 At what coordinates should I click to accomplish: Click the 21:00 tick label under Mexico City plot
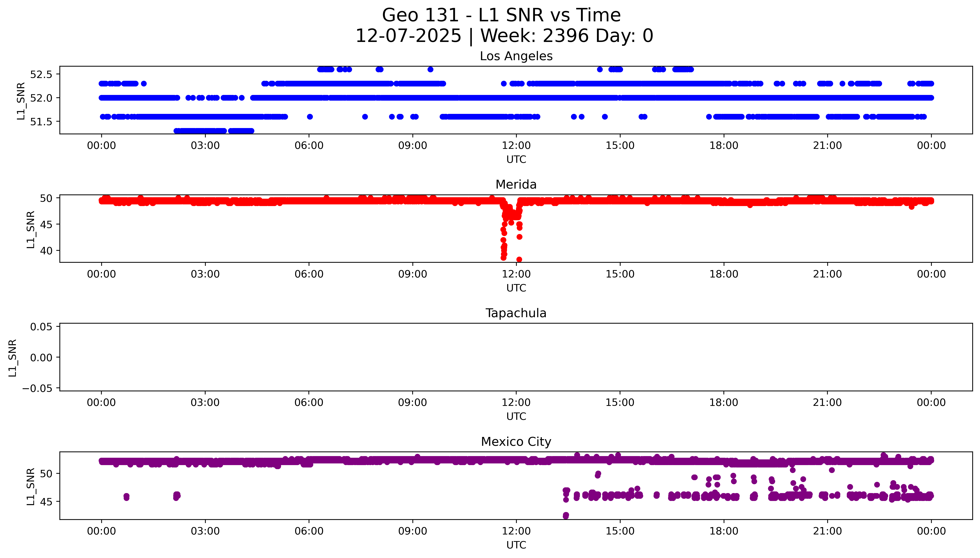point(827,531)
